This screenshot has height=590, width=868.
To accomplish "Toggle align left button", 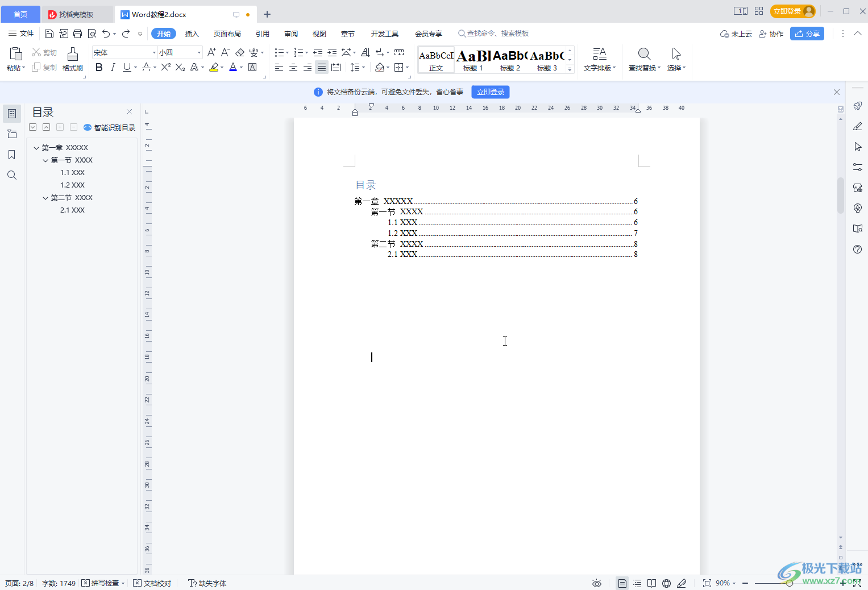I will pyautogui.click(x=279, y=67).
